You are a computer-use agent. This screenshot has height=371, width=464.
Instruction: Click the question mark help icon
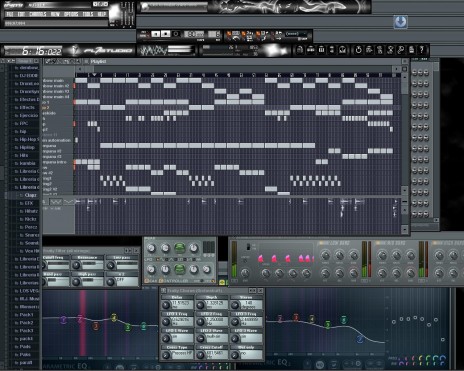(x=422, y=50)
